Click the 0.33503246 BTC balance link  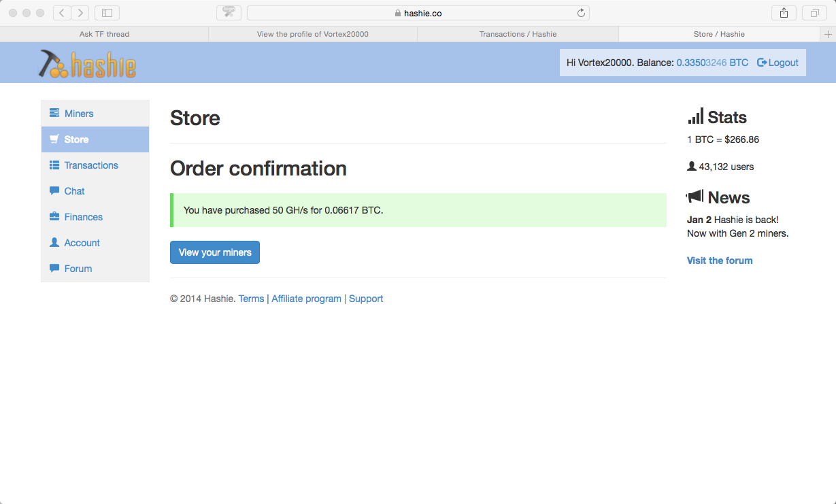[712, 63]
